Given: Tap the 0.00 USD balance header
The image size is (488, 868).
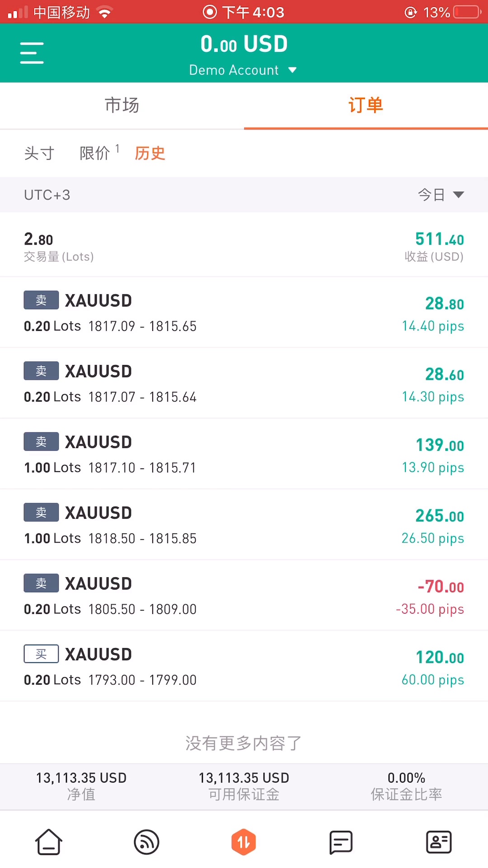Looking at the screenshot, I should point(244,44).
